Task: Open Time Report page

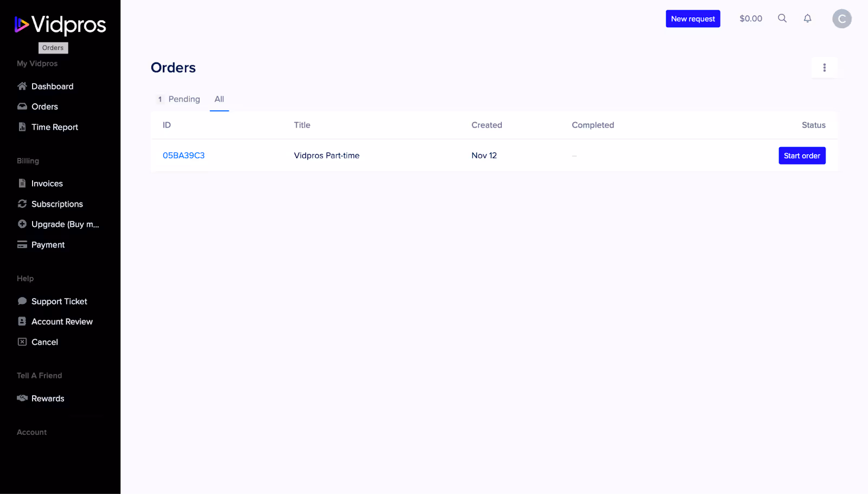Action: click(x=55, y=127)
